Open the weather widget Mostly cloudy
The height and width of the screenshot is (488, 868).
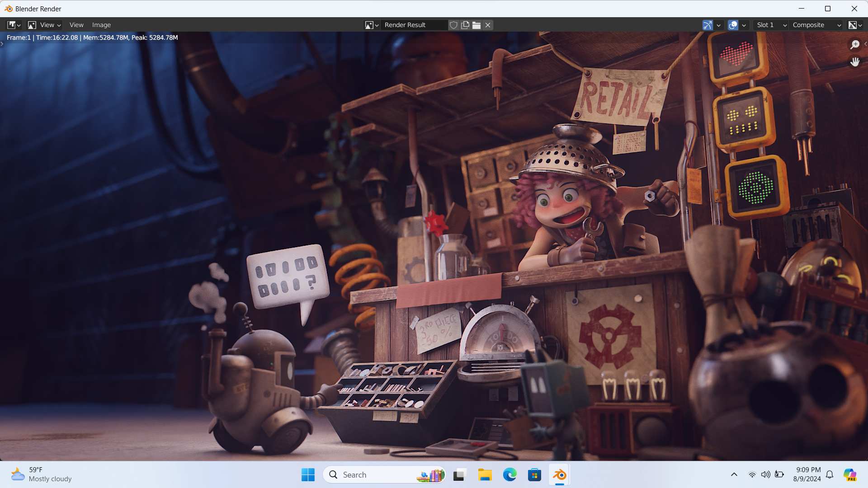(x=42, y=474)
